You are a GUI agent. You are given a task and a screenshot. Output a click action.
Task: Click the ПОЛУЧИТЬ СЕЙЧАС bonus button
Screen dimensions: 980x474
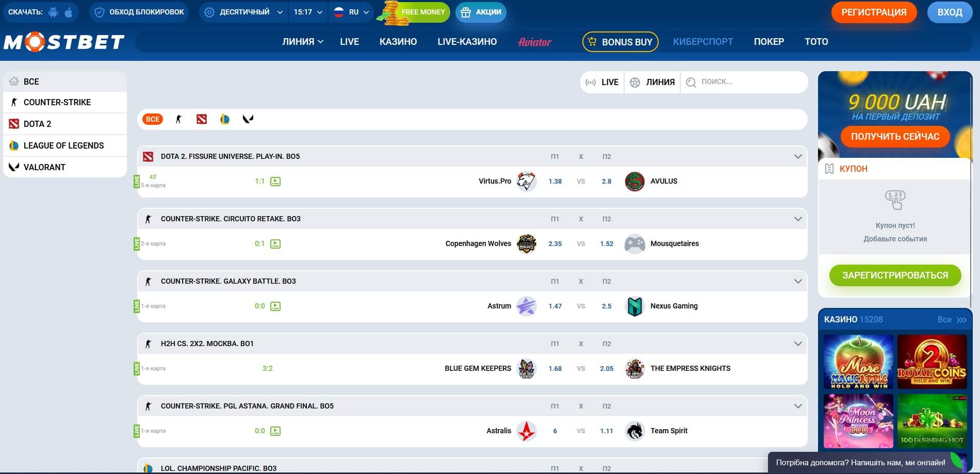click(x=895, y=137)
